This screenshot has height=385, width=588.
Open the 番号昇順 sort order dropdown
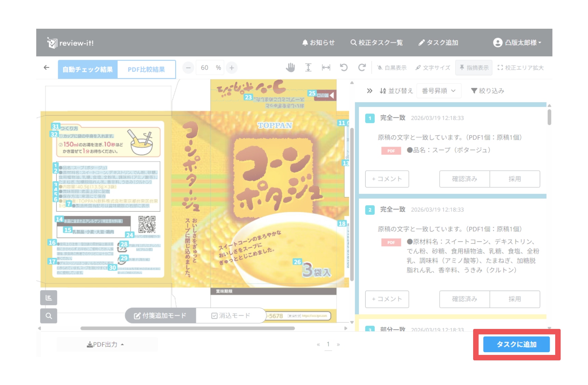tap(439, 91)
